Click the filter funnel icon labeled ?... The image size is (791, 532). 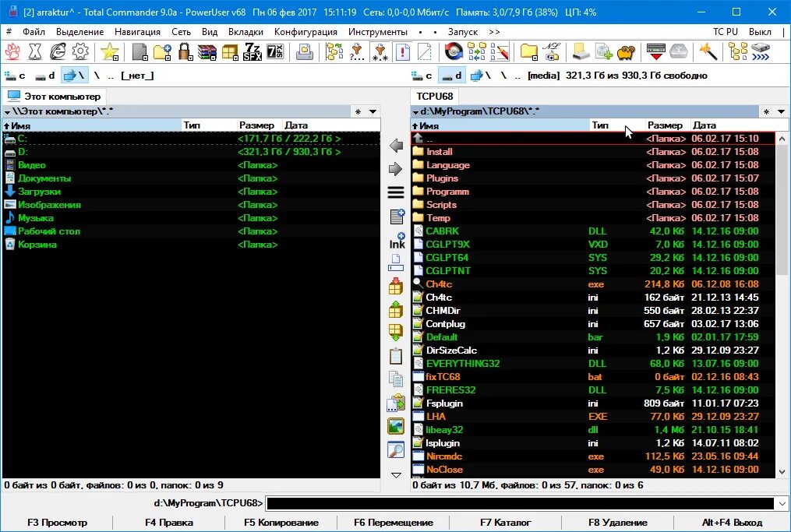click(x=357, y=51)
